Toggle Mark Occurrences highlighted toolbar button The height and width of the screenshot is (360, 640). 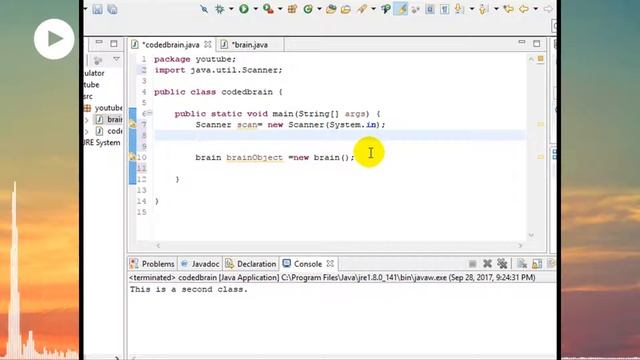pyautogui.click(x=401, y=9)
